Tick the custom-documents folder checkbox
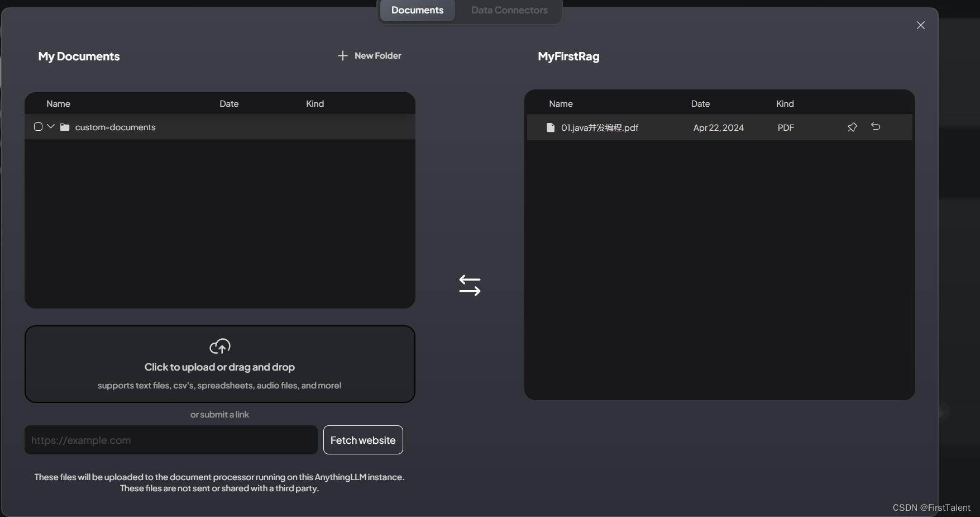This screenshot has width=980, height=517. click(38, 127)
